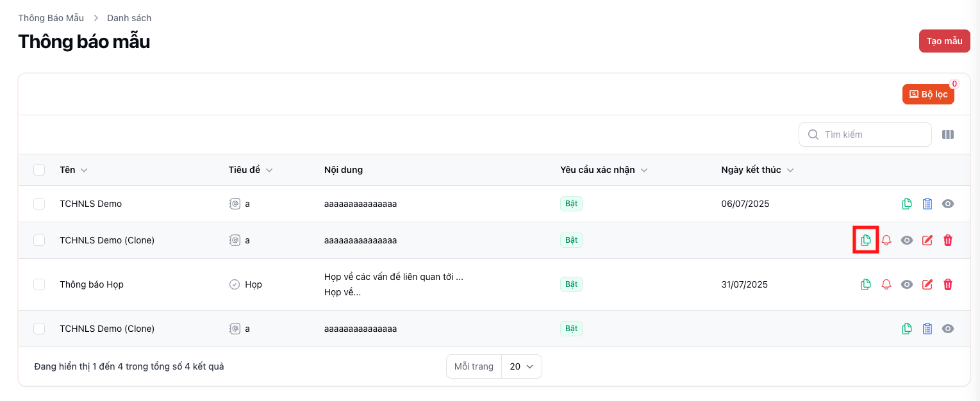Check the box for Thông báo Họp row

pyautogui.click(x=39, y=284)
